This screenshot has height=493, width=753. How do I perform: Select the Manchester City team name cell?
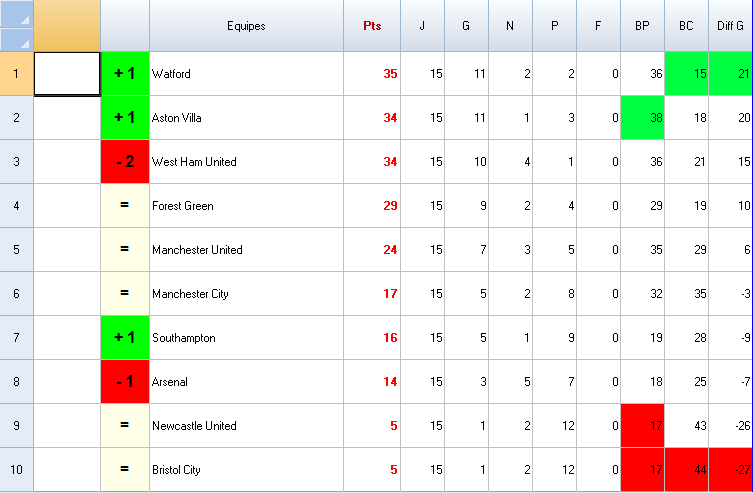(246, 294)
